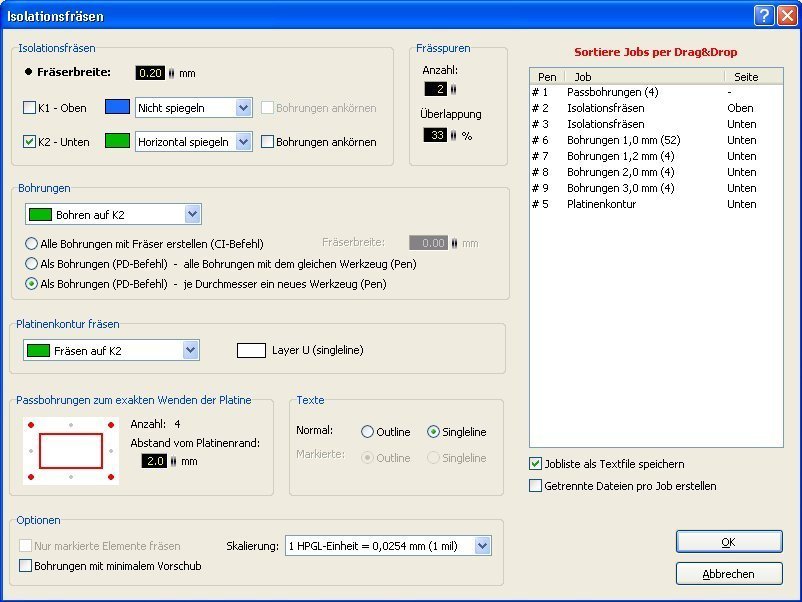Viewport: 802px width, 602px height.
Task: Click the Überlappung percent stepper
Action: pyautogui.click(x=452, y=135)
